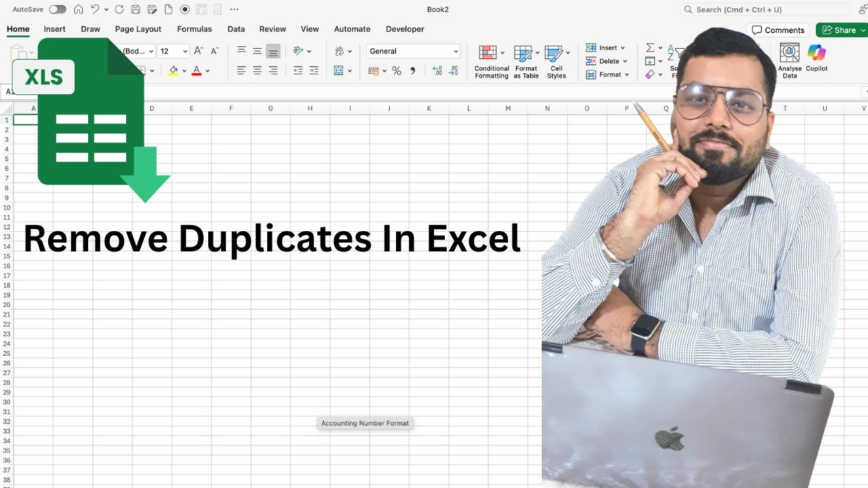Open Format as Table gallery
This screenshot has width=868, height=488.
526,62
